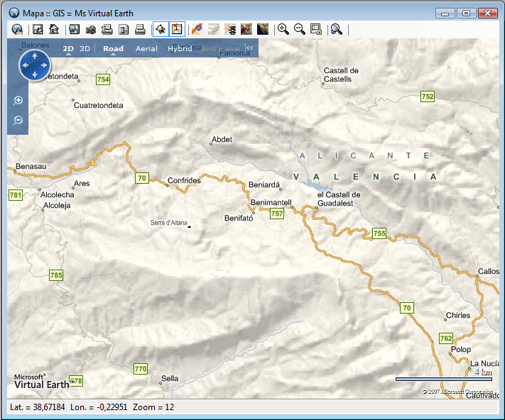
Task: Click the Benimantell town label on map
Action: coord(271,202)
